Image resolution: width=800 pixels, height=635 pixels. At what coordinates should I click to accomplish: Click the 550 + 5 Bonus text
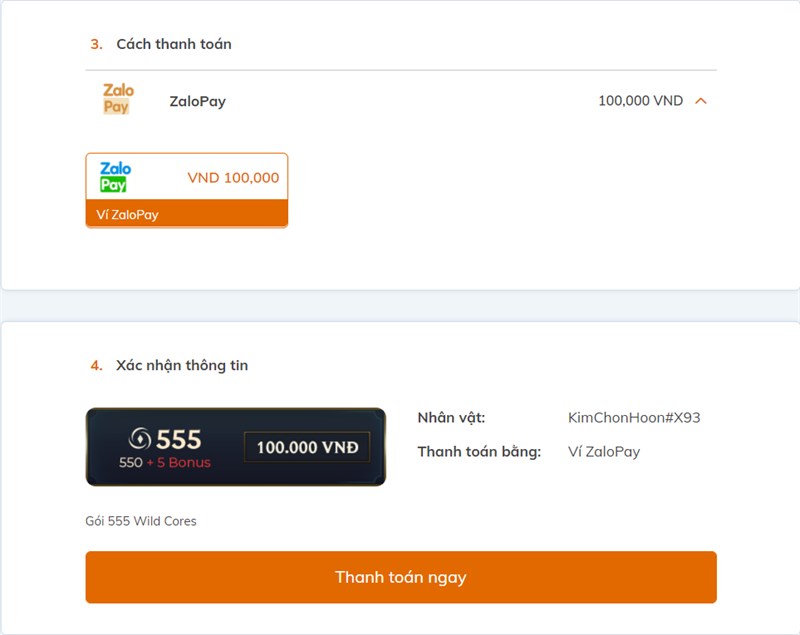point(165,463)
